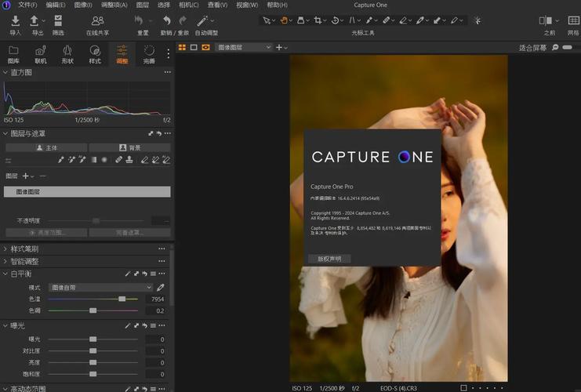This screenshot has width=581, height=392.
Task: Pick the white balance eyedropper
Action: click(161, 288)
